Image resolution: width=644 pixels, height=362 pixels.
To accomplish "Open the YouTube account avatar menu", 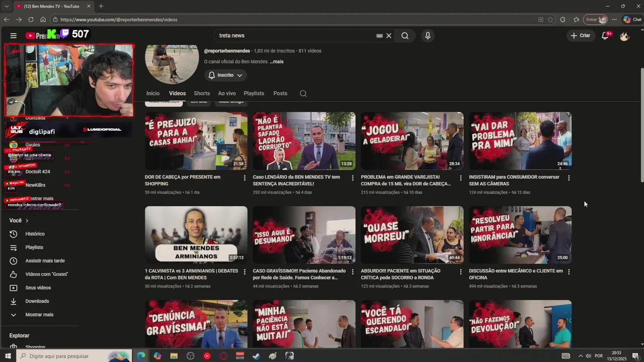I will (624, 36).
